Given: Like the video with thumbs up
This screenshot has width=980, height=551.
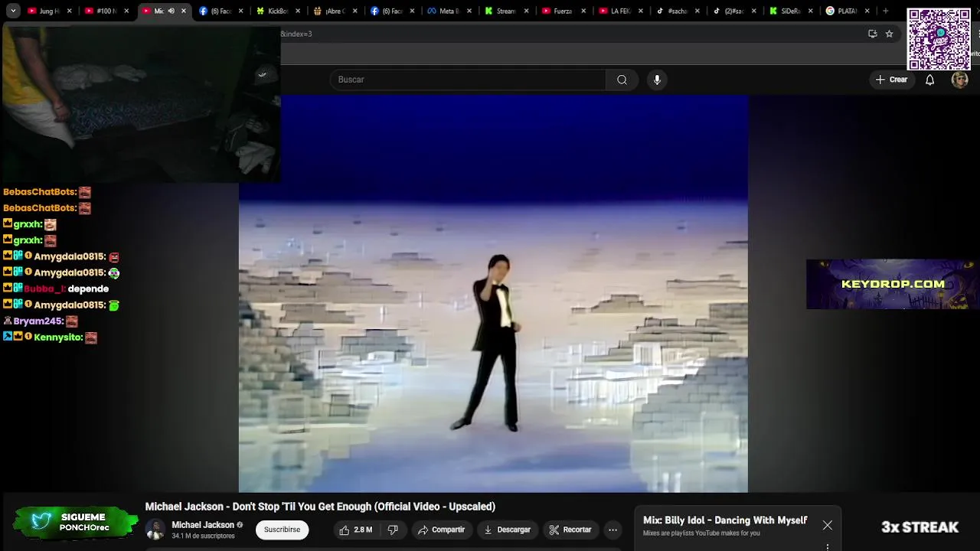Looking at the screenshot, I should (356, 530).
